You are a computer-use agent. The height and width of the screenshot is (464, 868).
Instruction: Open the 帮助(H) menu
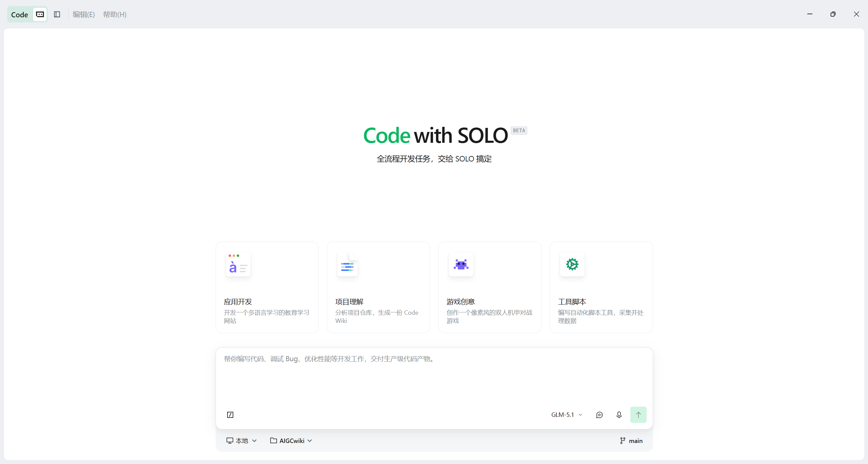[115, 14]
